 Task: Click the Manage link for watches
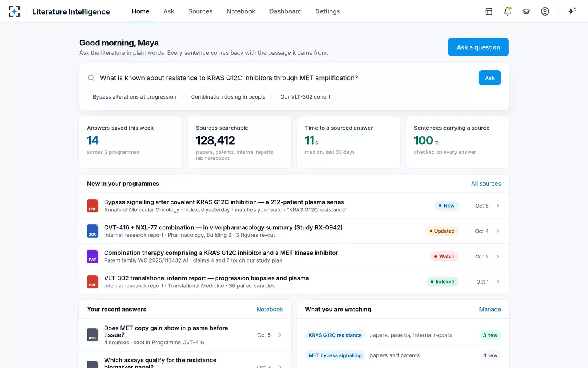[x=490, y=309]
